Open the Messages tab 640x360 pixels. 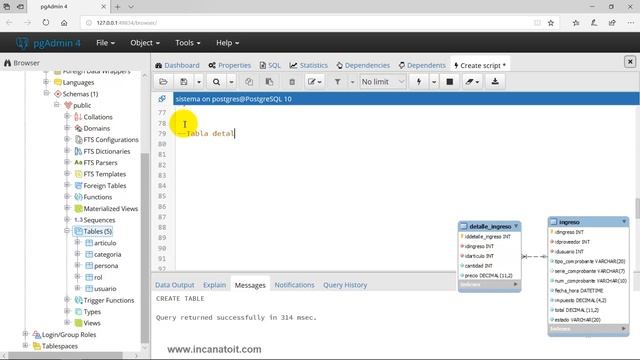(250, 285)
